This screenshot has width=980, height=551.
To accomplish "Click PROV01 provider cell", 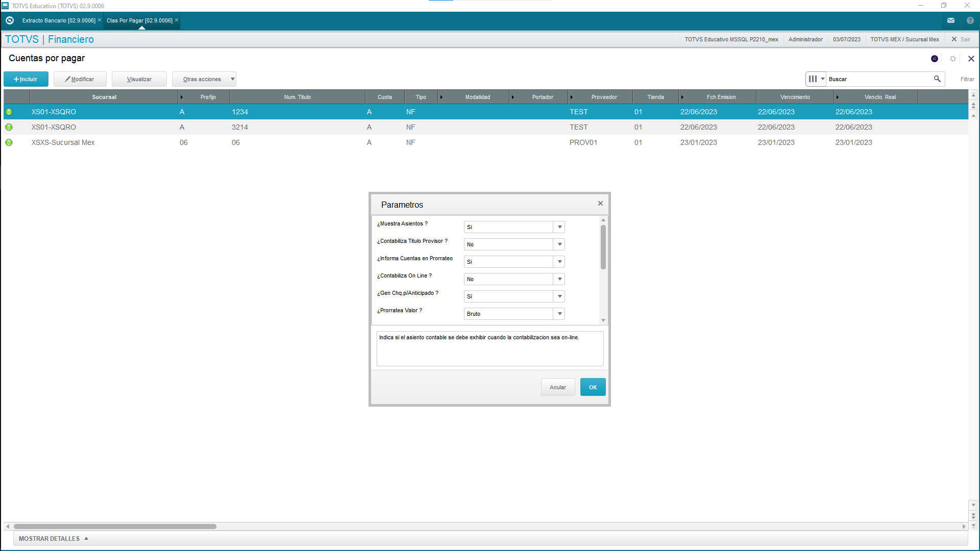I will [x=583, y=142].
